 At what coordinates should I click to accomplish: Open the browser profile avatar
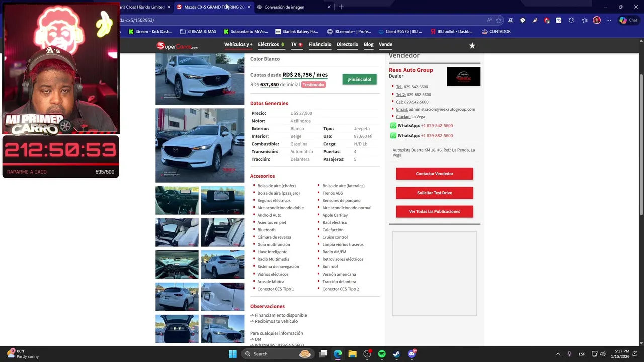(x=597, y=20)
